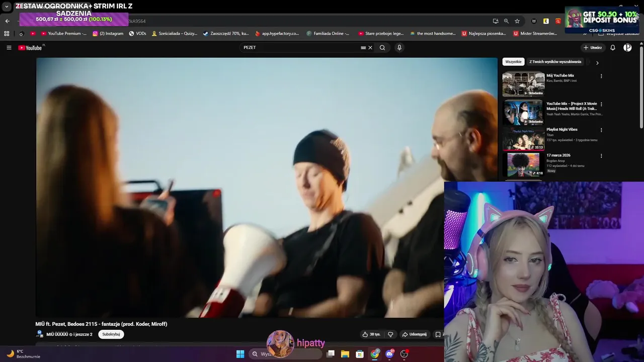Open the Utwórz create button
The image size is (644, 362).
tap(593, 48)
